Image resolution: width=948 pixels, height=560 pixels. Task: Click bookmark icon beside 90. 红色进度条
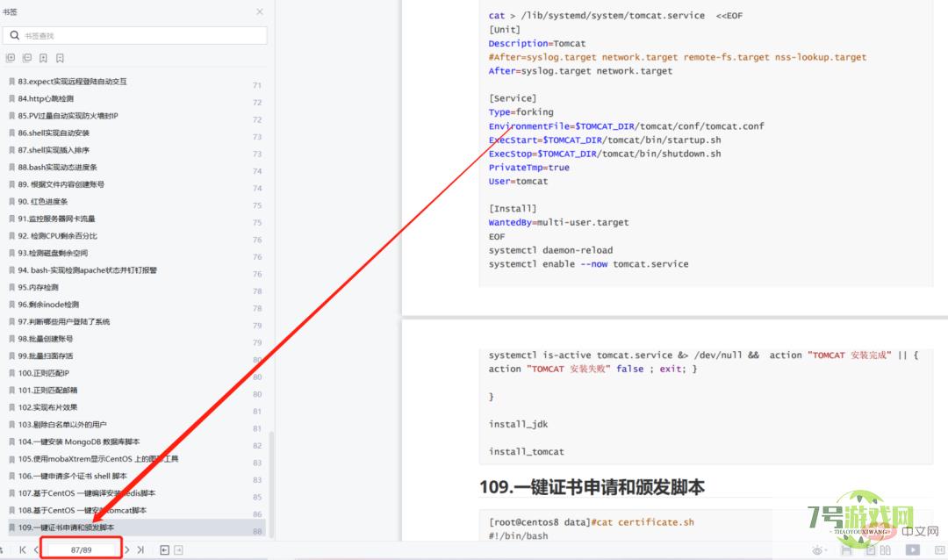pyautogui.click(x=11, y=201)
